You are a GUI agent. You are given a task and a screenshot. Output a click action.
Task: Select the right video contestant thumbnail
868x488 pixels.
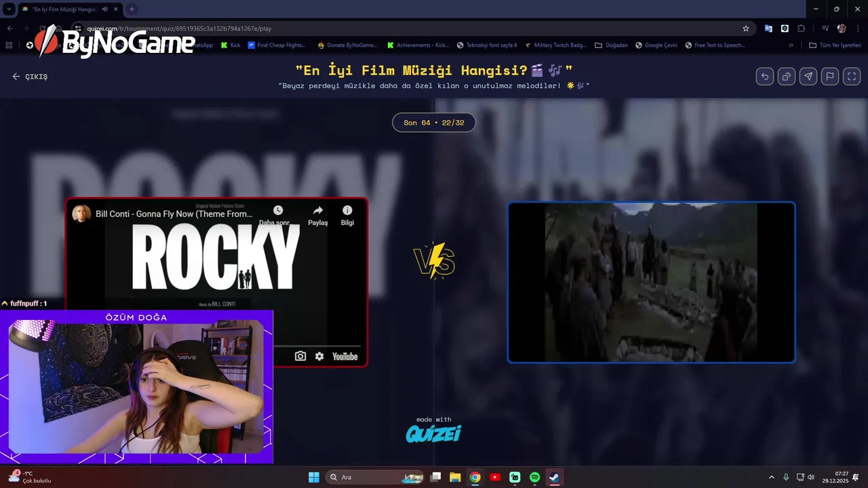click(x=651, y=282)
